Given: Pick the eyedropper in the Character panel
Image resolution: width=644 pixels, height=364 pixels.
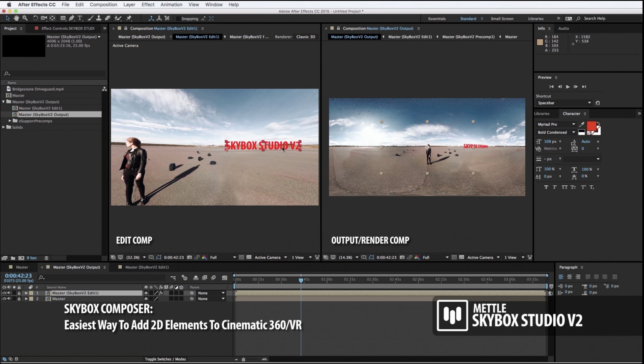Looking at the screenshot, I should click(x=581, y=124).
